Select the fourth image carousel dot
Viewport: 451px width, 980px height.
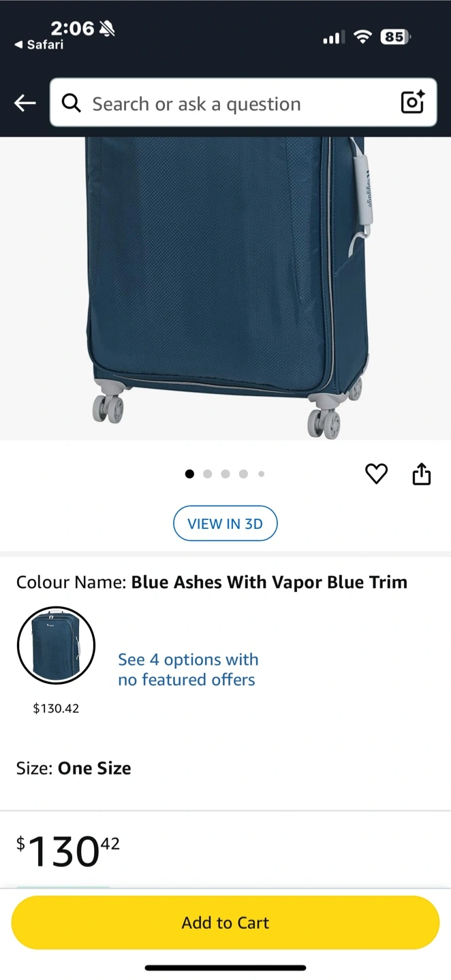(243, 474)
